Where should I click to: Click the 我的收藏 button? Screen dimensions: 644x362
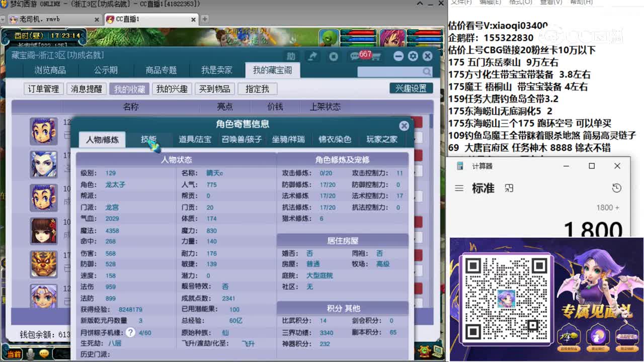coord(129,89)
